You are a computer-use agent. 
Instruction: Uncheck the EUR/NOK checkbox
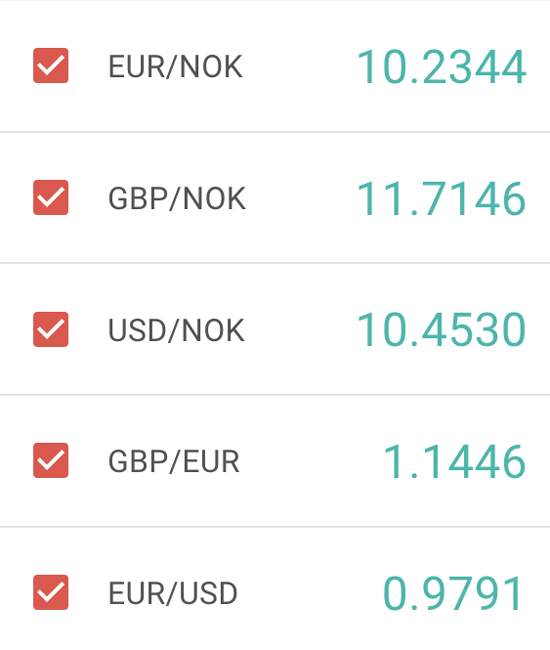pyautogui.click(x=51, y=65)
